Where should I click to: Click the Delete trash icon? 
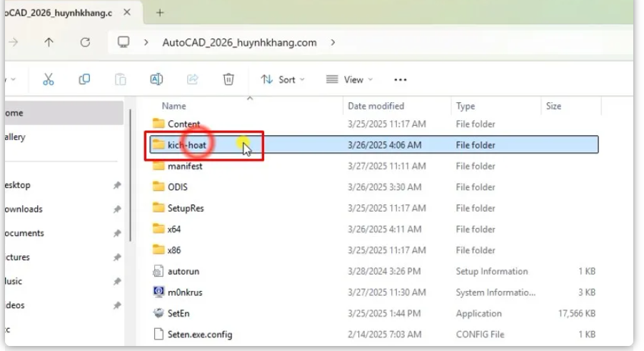(228, 79)
